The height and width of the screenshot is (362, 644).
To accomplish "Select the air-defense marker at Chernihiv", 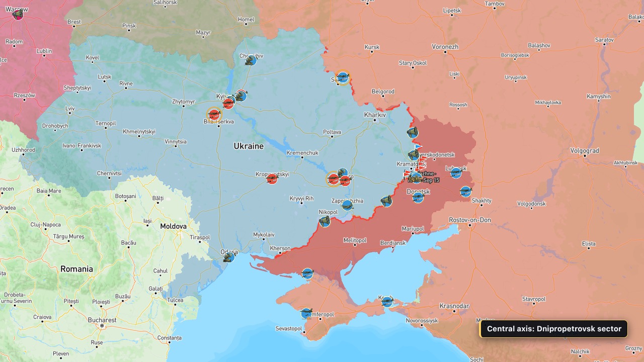I will (x=251, y=60).
